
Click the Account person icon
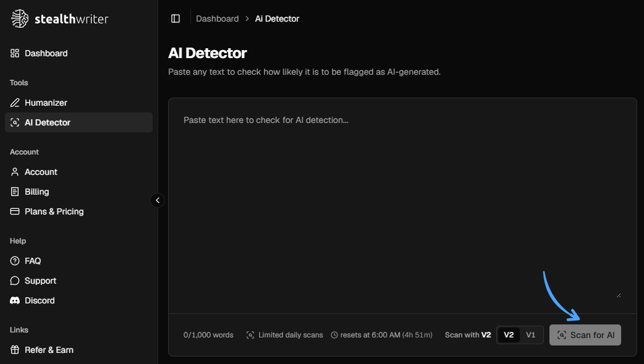[x=15, y=172]
